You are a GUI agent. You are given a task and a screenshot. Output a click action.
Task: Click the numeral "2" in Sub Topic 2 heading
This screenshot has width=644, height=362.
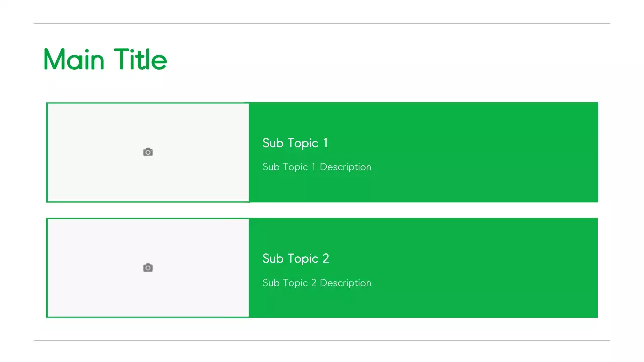point(326,259)
